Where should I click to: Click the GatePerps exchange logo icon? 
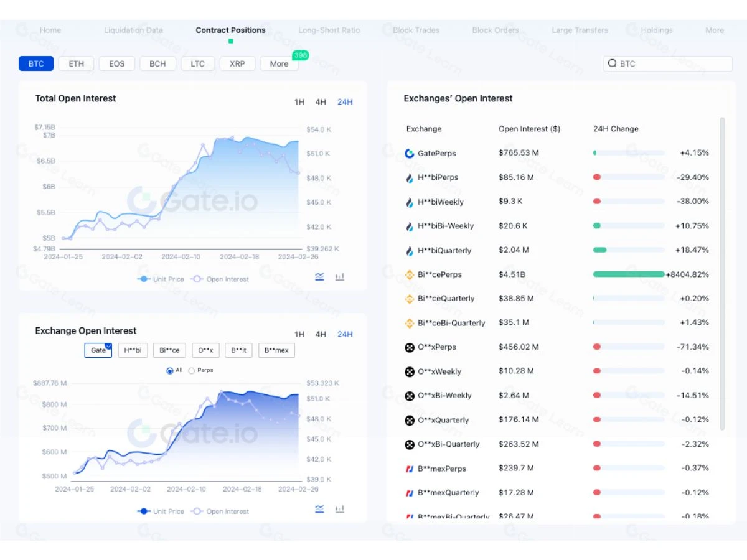pyautogui.click(x=410, y=153)
